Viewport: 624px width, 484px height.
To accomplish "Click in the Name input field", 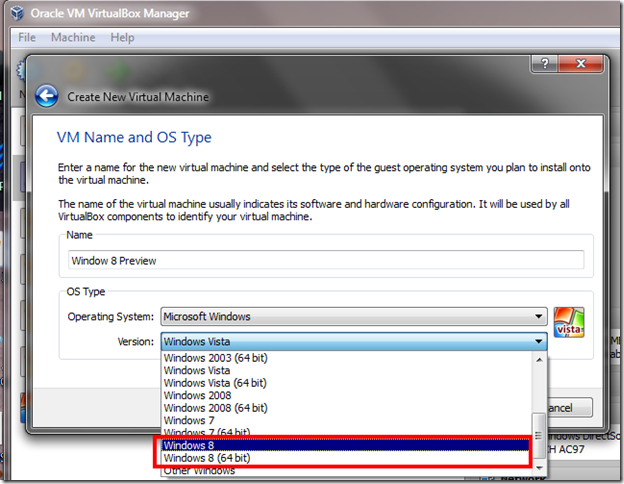I will pos(326,260).
